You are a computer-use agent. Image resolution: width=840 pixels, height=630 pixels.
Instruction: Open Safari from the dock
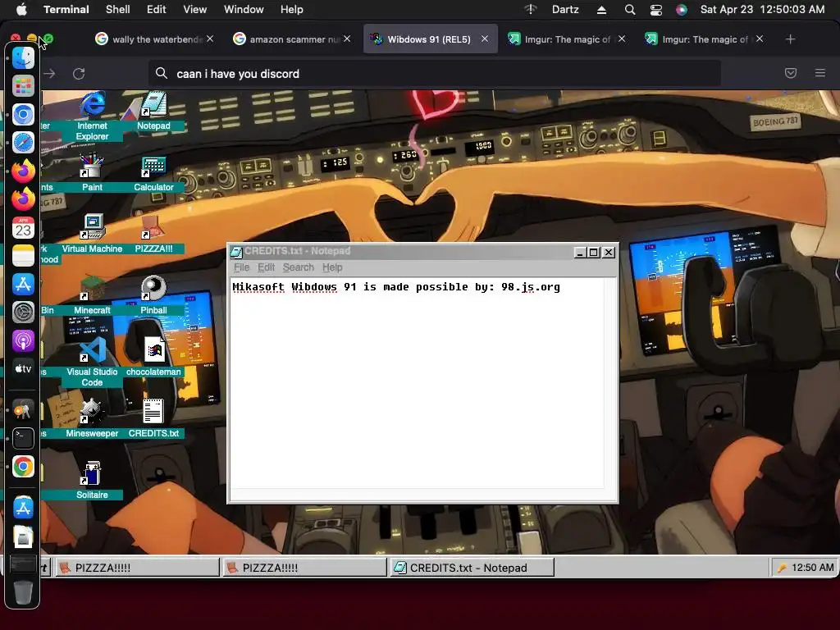23,143
